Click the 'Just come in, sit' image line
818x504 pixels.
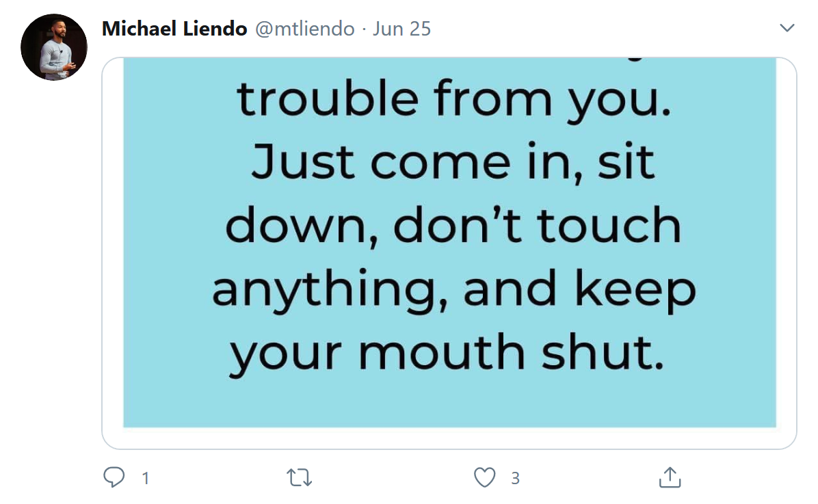(x=452, y=162)
